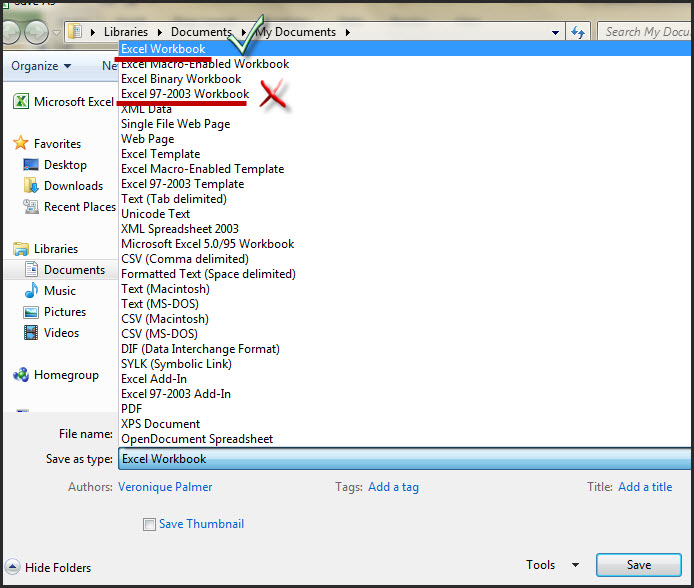The width and height of the screenshot is (694, 588).
Task: Choose Excel 97-2003 Workbook from list
Action: pyautogui.click(x=185, y=94)
